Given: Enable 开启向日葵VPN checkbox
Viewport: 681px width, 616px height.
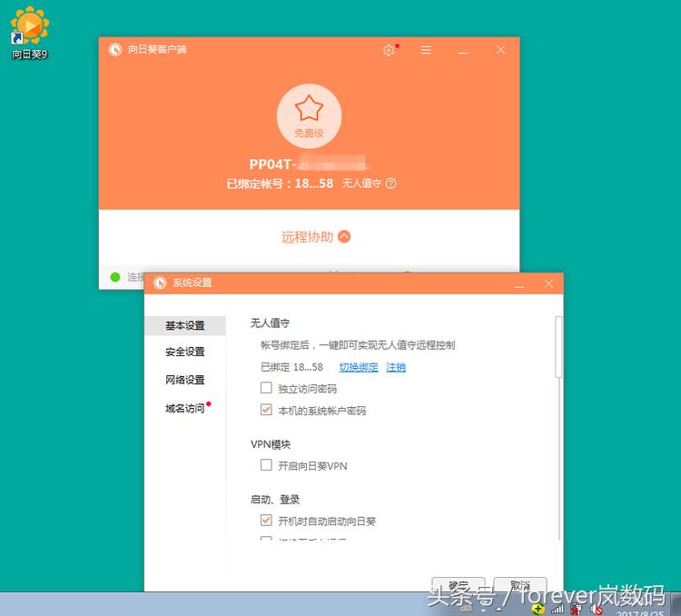Looking at the screenshot, I should point(266,465).
